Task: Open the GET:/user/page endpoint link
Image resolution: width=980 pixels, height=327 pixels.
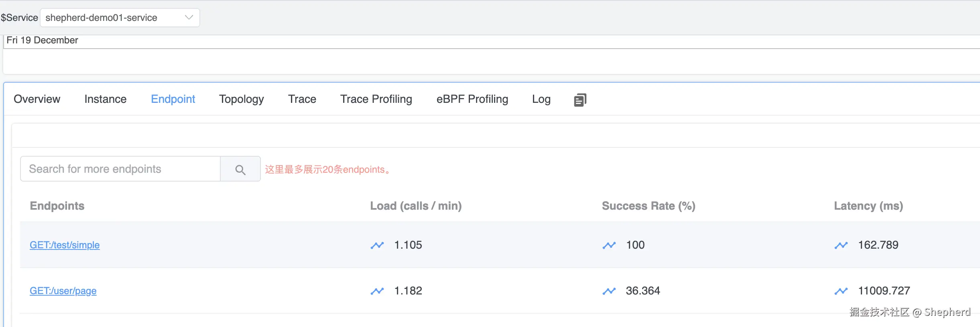Action: [63, 291]
